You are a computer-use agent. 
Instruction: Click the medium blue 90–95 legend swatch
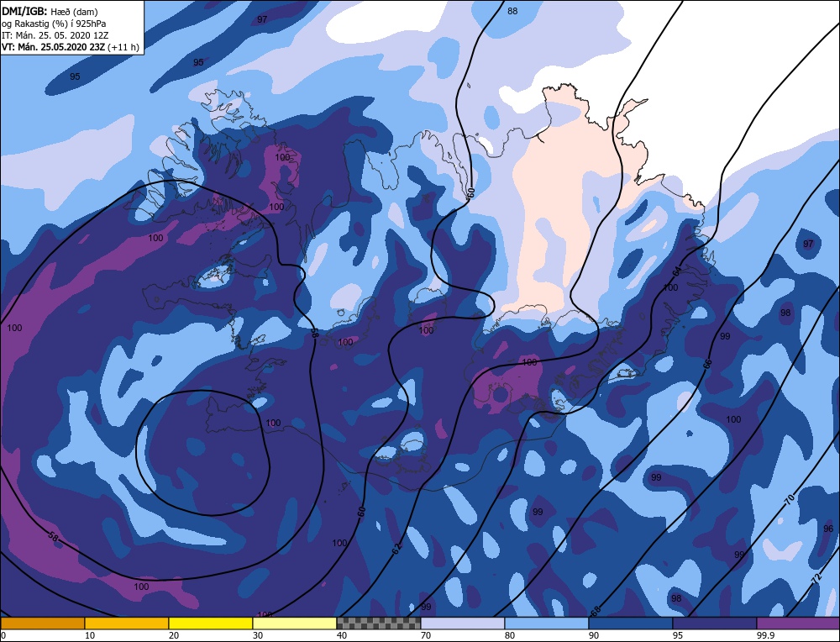coord(630,624)
